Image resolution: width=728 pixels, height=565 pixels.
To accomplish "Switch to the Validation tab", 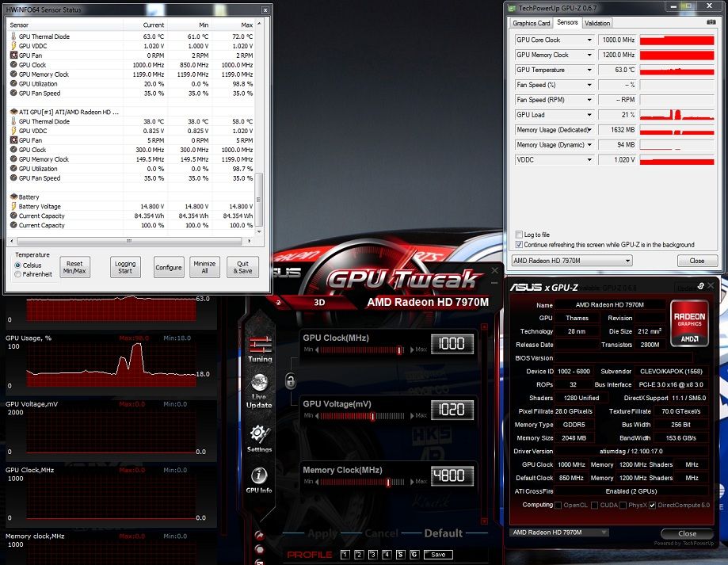I will tap(597, 23).
